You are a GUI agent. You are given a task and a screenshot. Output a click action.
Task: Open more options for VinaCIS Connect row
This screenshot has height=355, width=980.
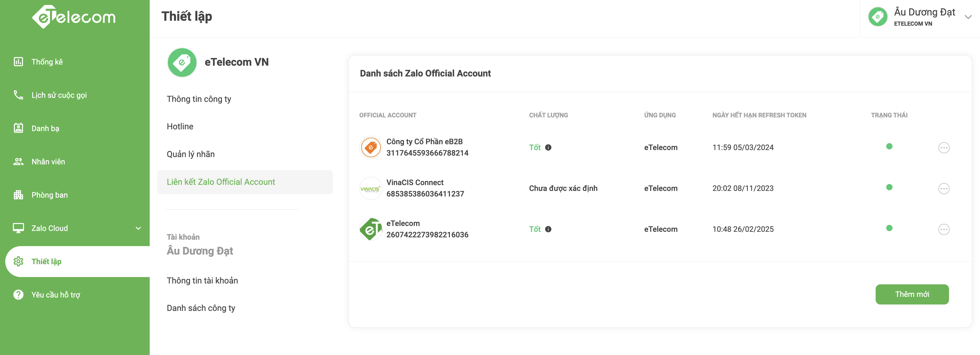[944, 189]
